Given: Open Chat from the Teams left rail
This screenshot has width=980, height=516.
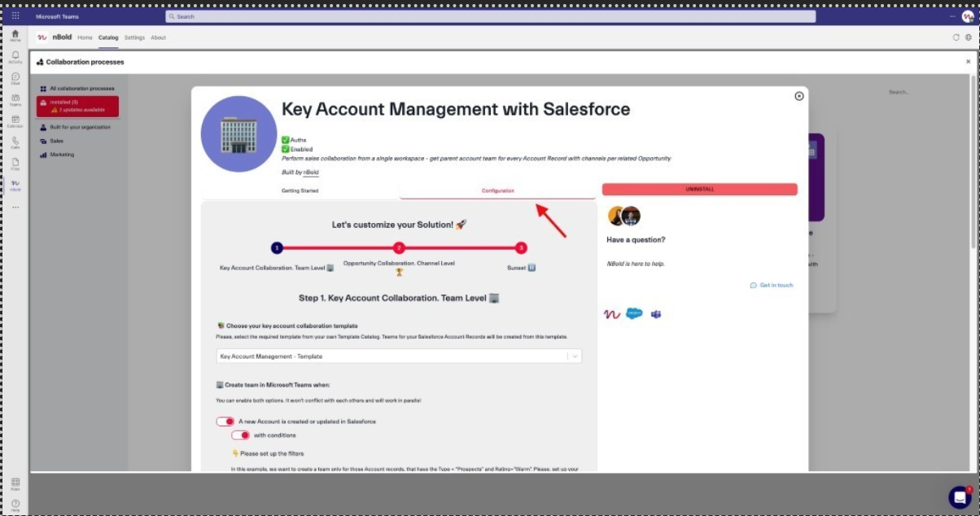Looking at the screenshot, I should click(x=15, y=78).
